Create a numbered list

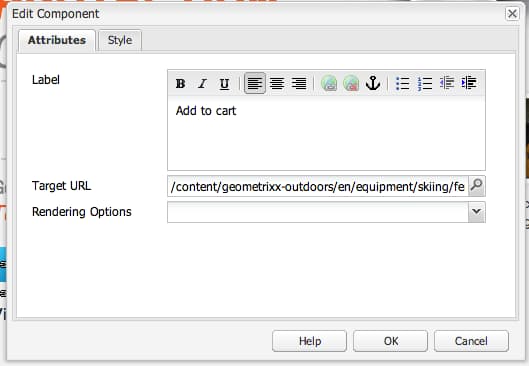click(x=425, y=83)
